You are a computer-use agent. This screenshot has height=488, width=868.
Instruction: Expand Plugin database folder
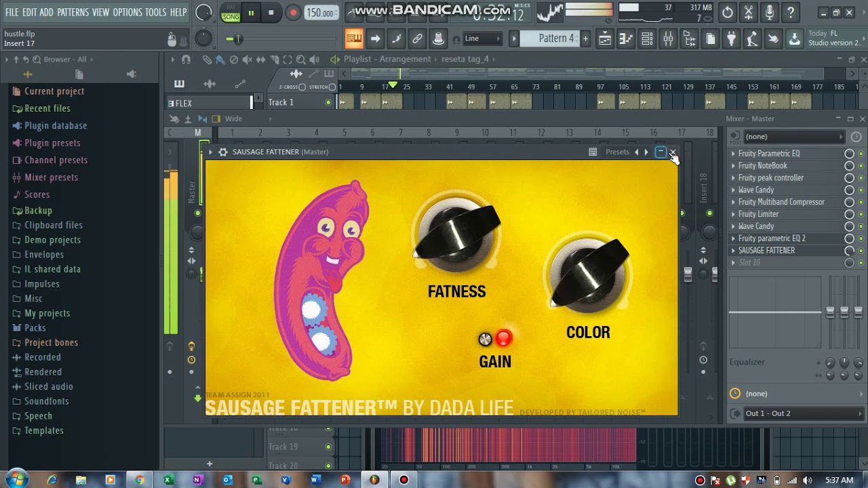pyautogui.click(x=56, y=125)
